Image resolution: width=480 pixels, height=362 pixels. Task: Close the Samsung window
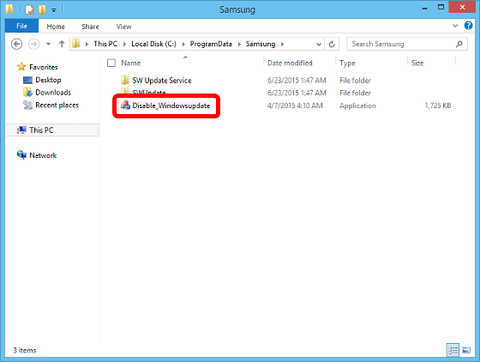462,7
